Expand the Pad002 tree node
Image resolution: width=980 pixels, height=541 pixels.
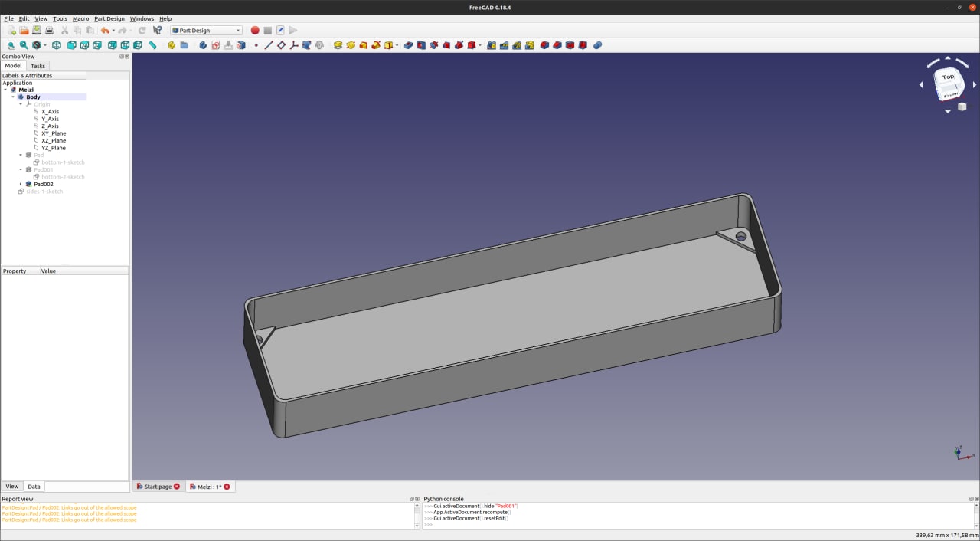[x=21, y=184]
